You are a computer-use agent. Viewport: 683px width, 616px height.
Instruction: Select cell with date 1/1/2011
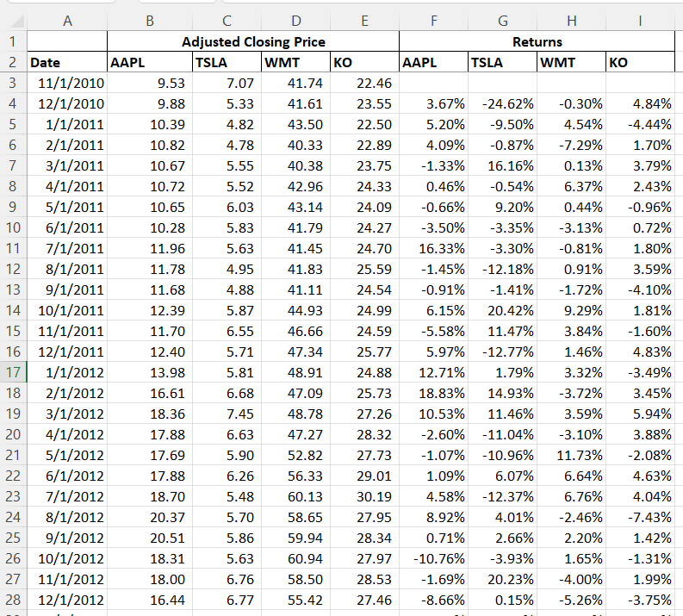pos(67,124)
